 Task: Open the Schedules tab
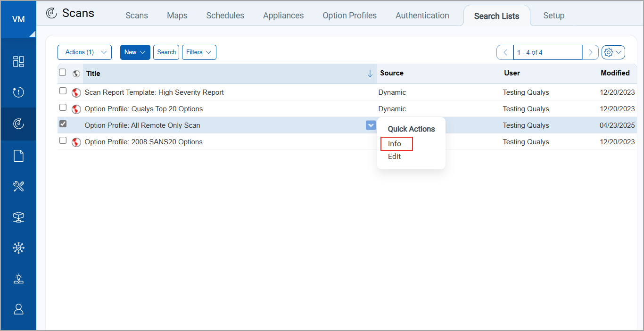(225, 16)
